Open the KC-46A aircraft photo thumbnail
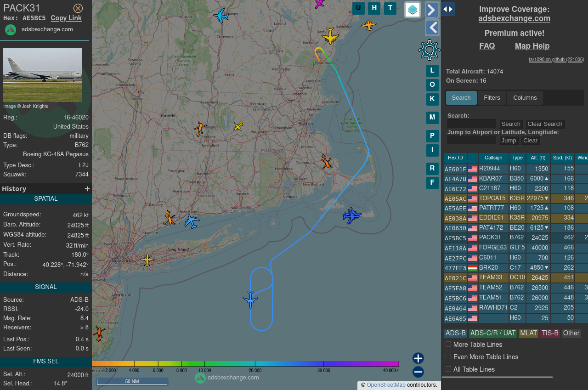Viewport: 588px width, 390px height. [42, 75]
